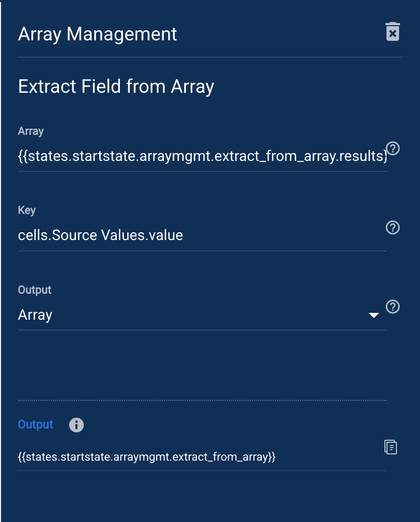Open the Output type dropdown showing Array
This screenshot has width=420, height=522.
tap(202, 314)
